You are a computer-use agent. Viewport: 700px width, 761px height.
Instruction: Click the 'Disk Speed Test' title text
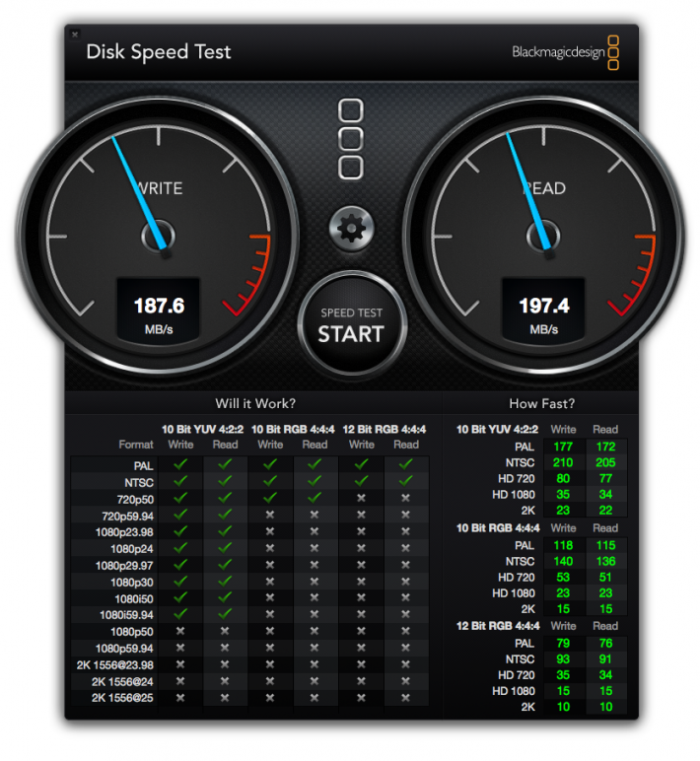[x=159, y=52]
